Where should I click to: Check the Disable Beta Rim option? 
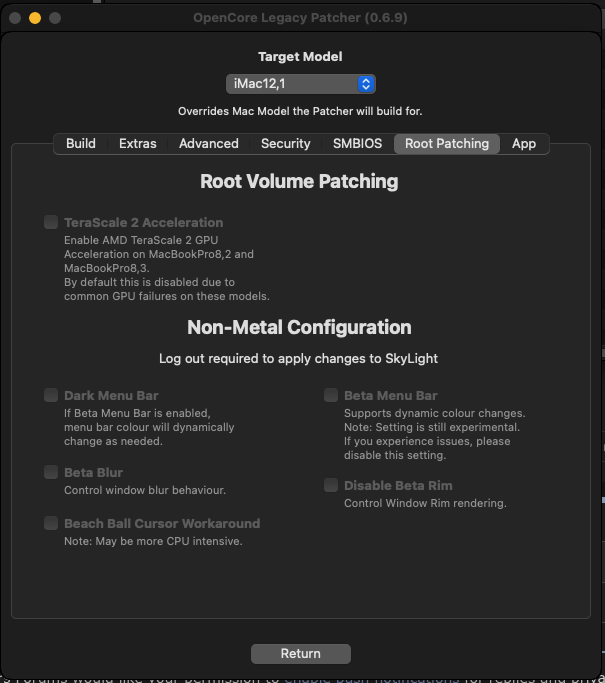(331, 485)
